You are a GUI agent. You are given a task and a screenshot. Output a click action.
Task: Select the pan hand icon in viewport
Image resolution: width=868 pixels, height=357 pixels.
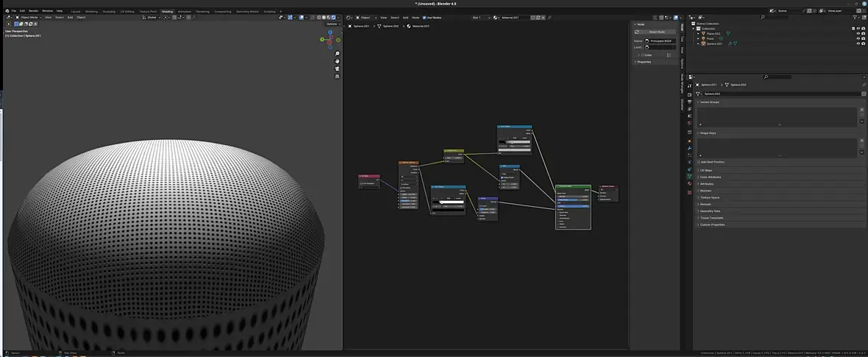tap(337, 61)
